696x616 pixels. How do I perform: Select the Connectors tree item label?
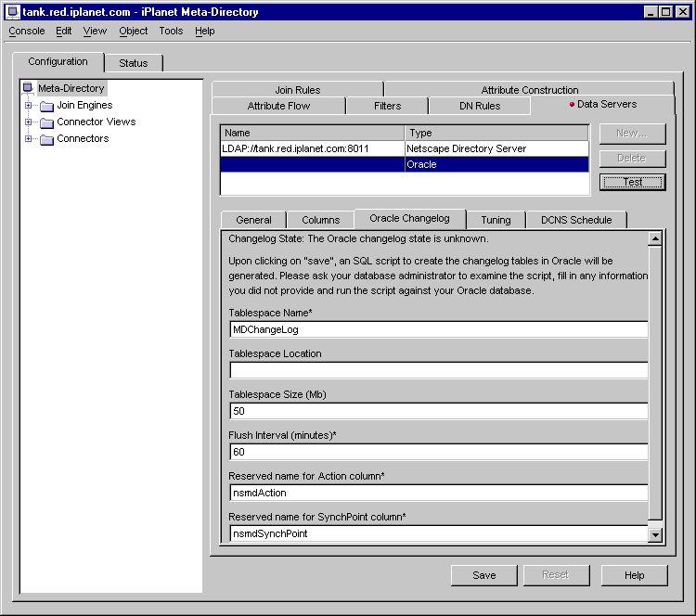pos(83,138)
